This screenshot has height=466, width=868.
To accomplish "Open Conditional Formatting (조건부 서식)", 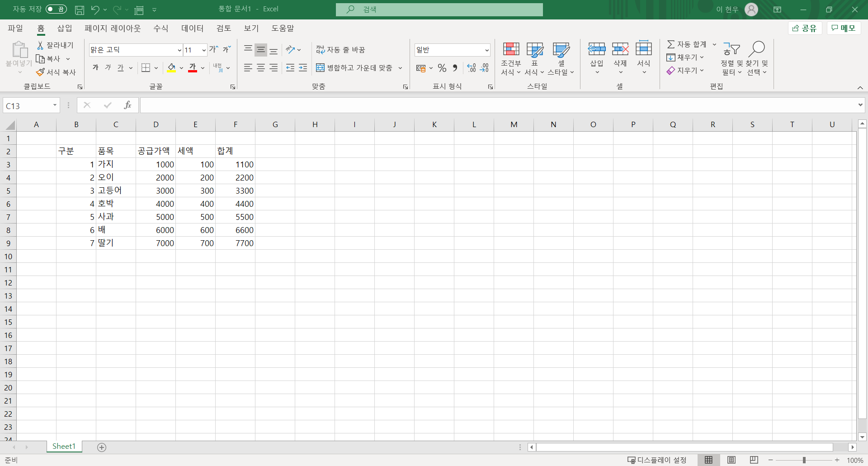I will (511, 59).
